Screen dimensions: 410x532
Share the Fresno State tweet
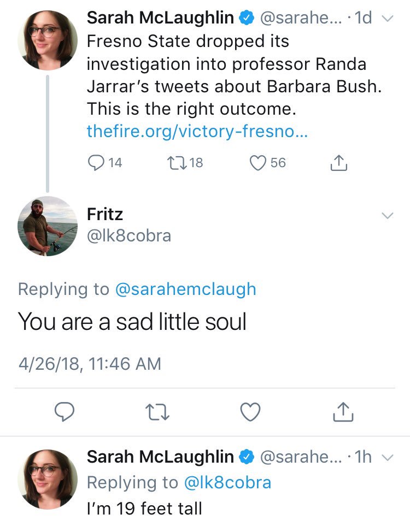pos(339,162)
